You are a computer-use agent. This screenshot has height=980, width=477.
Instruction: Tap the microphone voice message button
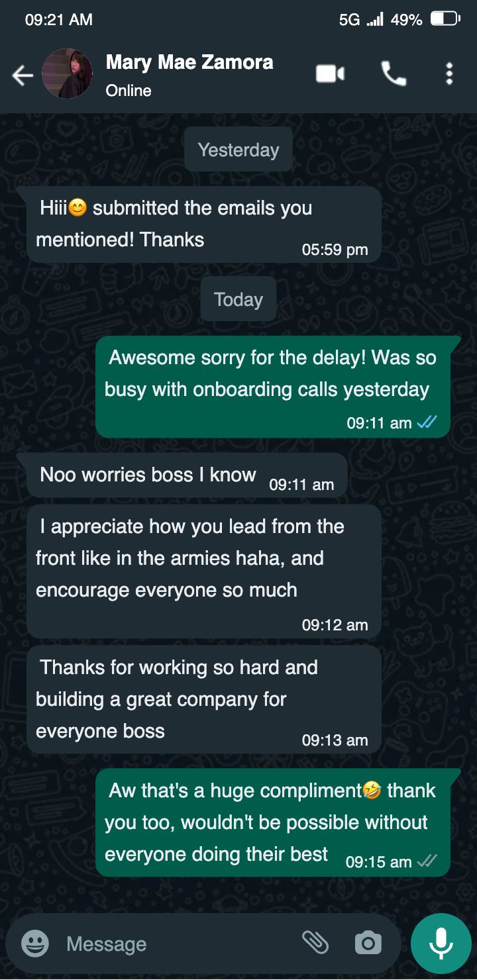441,944
